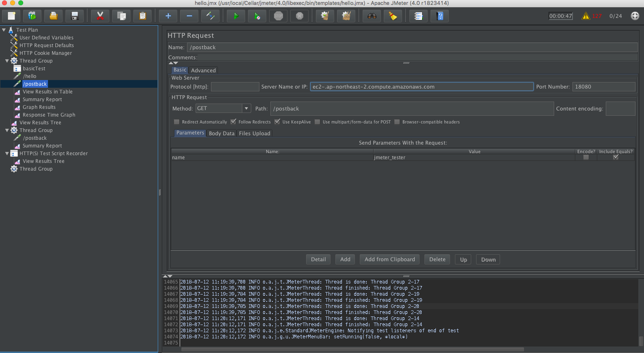Select User Defined Variables element
644x353 pixels.
click(x=46, y=38)
